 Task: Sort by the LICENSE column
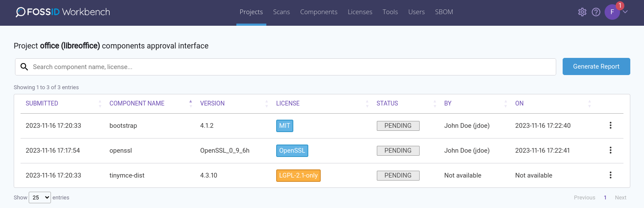coord(288,103)
